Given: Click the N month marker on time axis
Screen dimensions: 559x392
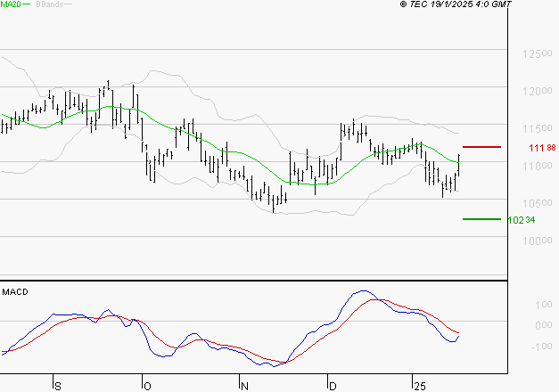Looking at the screenshot, I should click(244, 387).
